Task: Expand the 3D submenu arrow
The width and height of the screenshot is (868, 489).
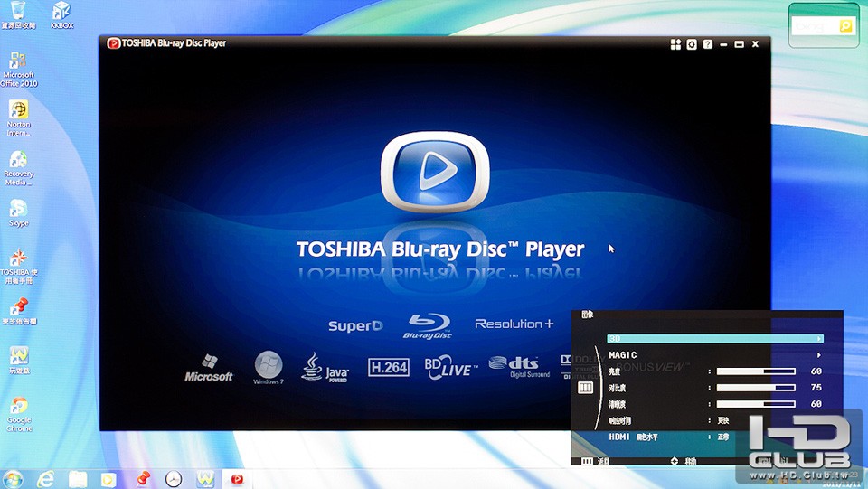Action: [819, 339]
